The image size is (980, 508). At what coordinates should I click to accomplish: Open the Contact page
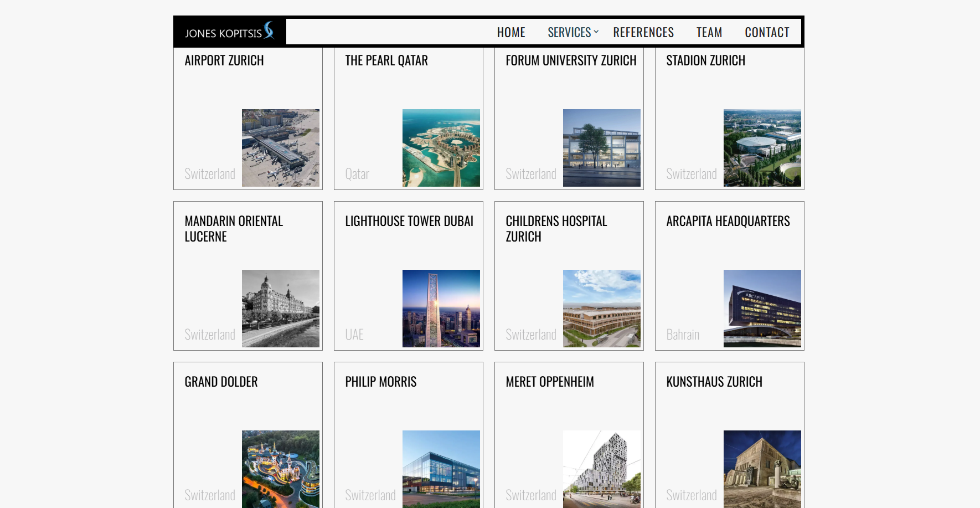(767, 33)
